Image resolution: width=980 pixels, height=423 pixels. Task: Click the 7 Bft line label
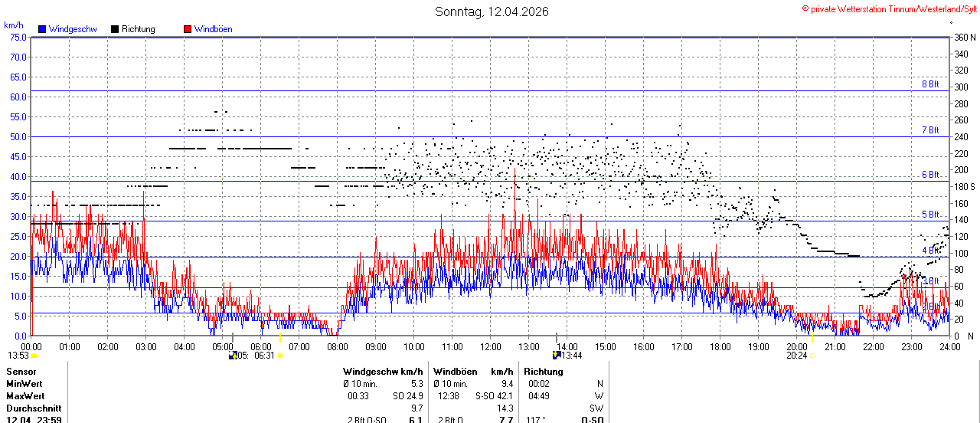[x=930, y=130]
